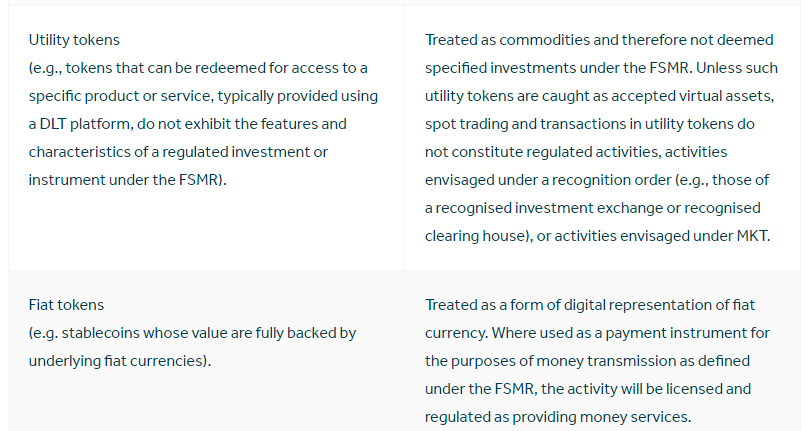This screenshot has height=431, width=806.
Task: Click the text "purposes of money transmission"
Action: click(546, 361)
